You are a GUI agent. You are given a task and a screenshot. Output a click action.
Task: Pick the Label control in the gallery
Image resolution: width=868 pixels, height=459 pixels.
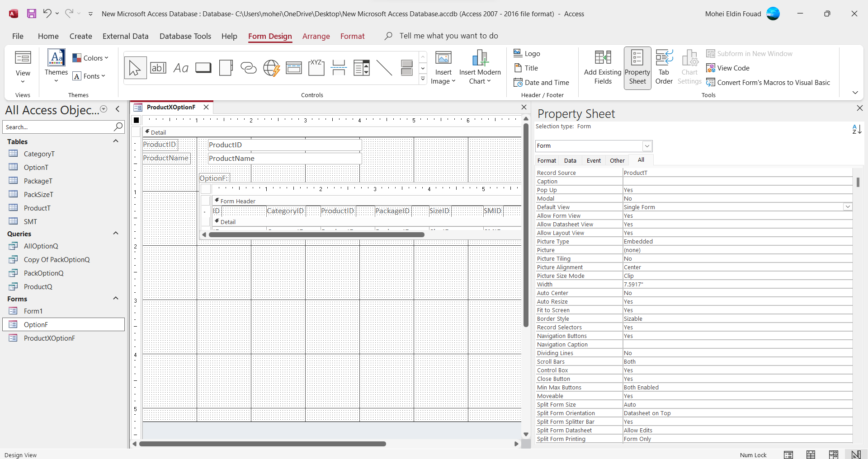point(181,68)
